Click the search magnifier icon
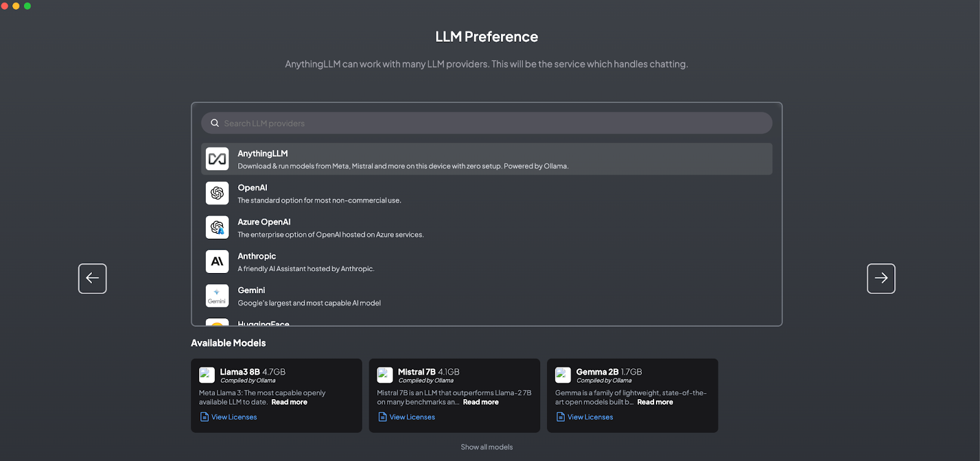The height and width of the screenshot is (461, 980). 215,123
